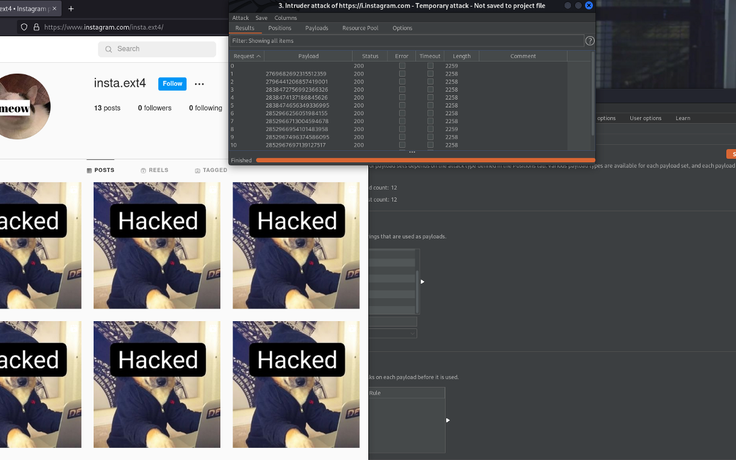The width and height of the screenshot is (736, 460).
Task: Click the results table vertical scrollbar
Action: click(593, 94)
